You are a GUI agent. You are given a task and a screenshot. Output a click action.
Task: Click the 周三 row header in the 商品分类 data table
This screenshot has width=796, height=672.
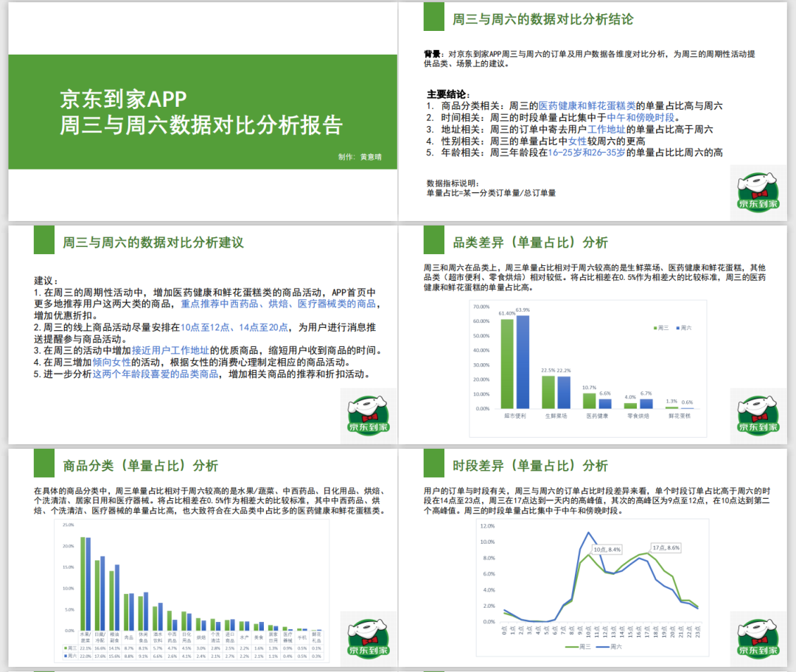point(70,648)
